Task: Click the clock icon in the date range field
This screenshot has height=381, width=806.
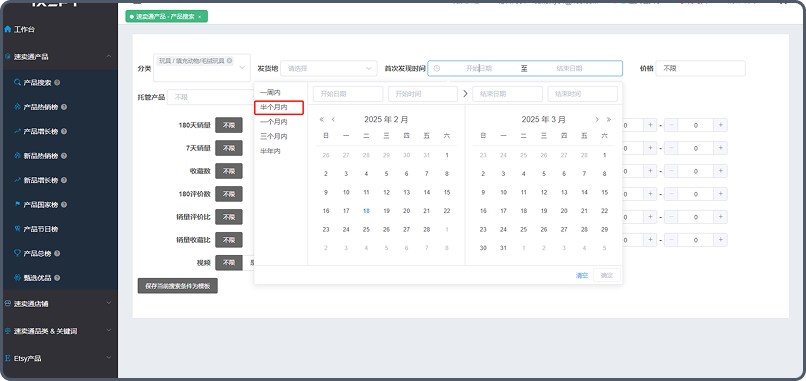Action: click(437, 68)
